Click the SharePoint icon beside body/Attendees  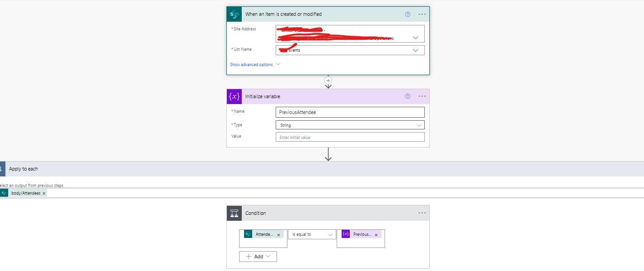4,193
